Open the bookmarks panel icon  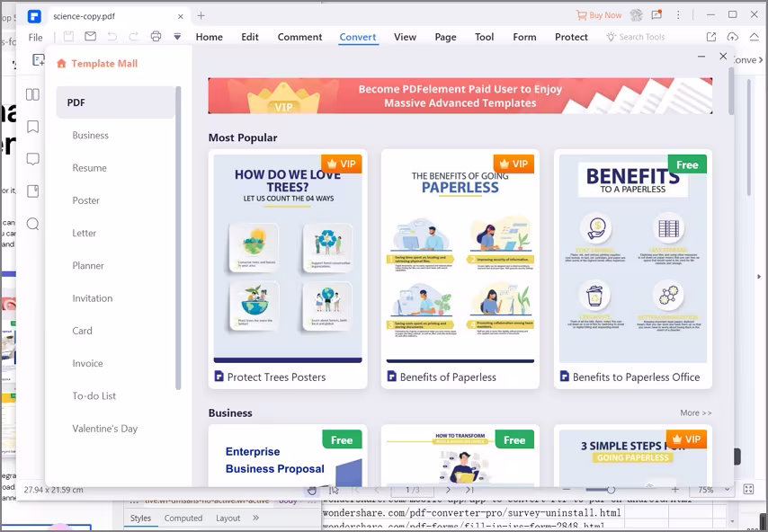(x=32, y=127)
